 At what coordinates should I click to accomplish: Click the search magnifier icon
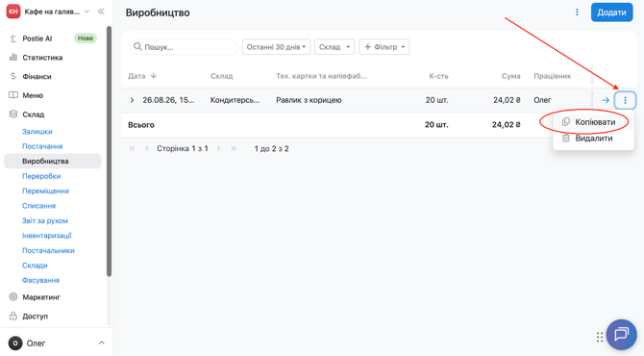pos(138,46)
